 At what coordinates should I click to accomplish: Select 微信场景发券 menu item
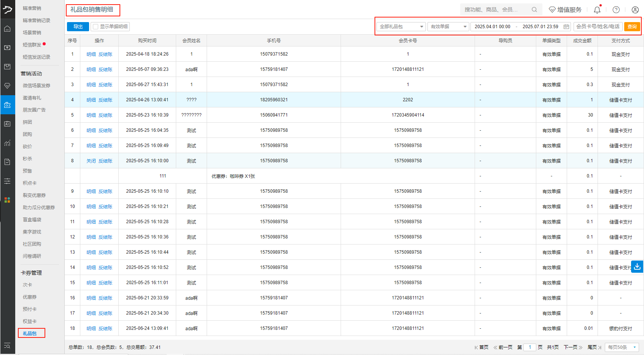click(37, 86)
